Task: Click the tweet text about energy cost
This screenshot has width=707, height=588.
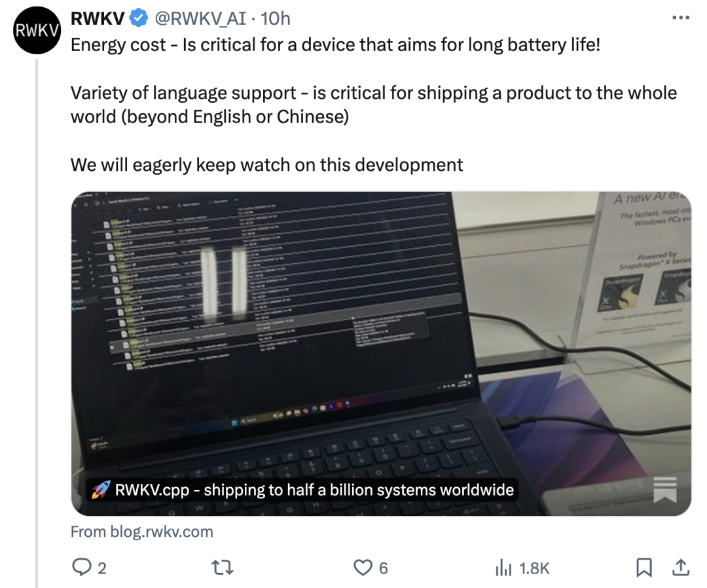Action: tap(335, 45)
